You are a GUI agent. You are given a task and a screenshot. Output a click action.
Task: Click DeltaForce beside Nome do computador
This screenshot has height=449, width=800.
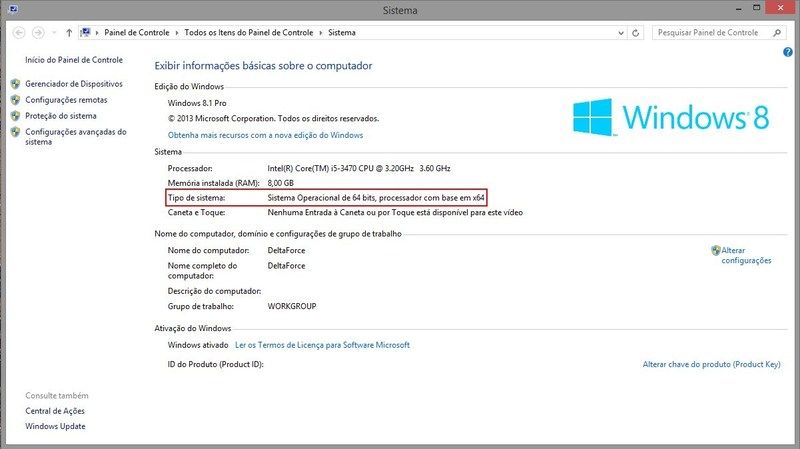[x=286, y=251]
